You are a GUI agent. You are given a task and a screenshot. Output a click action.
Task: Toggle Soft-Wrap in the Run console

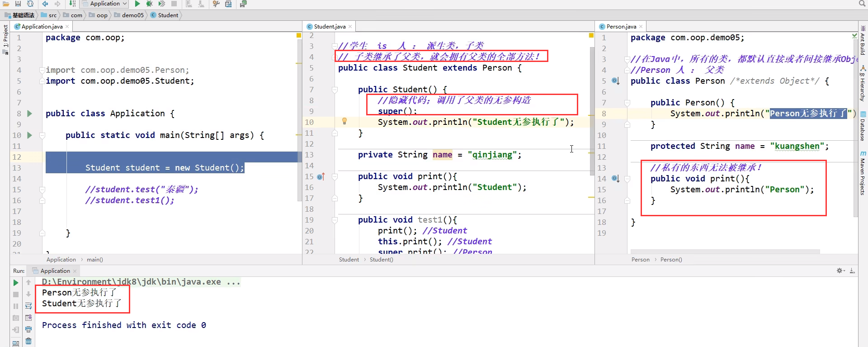(28, 306)
